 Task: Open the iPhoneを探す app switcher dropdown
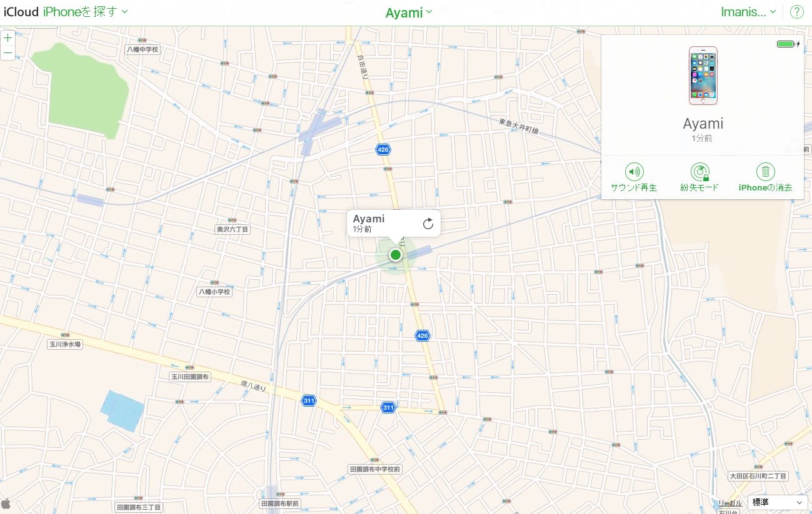(x=85, y=12)
